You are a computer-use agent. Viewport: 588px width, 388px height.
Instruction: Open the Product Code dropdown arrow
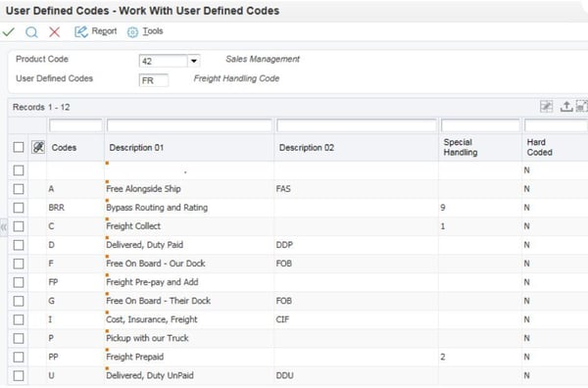tap(194, 61)
